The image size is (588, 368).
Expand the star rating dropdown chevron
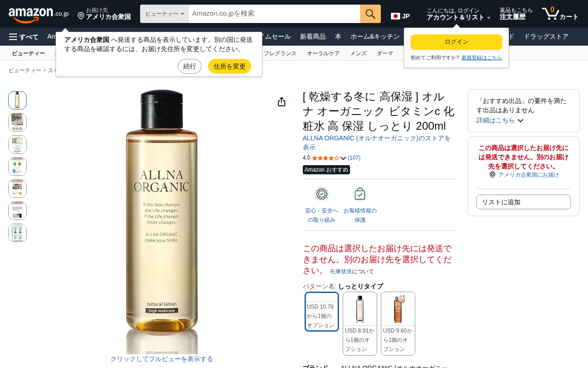tap(343, 158)
